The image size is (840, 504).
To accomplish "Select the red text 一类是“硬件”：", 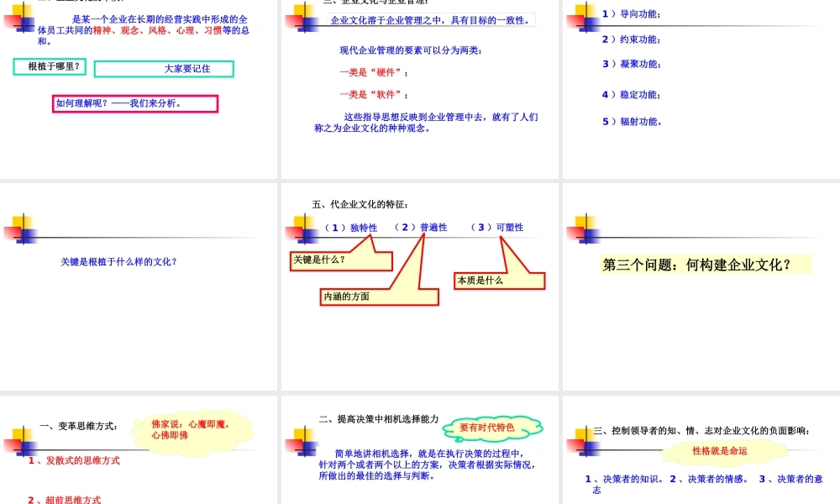I will click(374, 72).
